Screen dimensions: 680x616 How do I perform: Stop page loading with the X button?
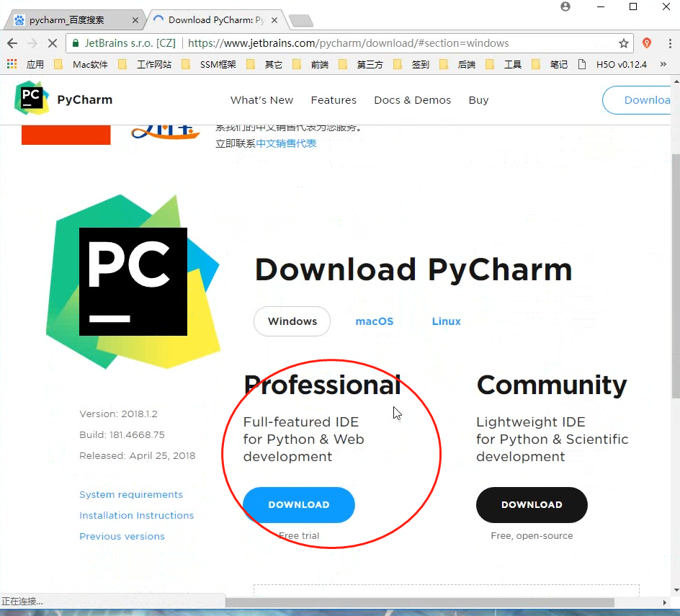click(53, 43)
